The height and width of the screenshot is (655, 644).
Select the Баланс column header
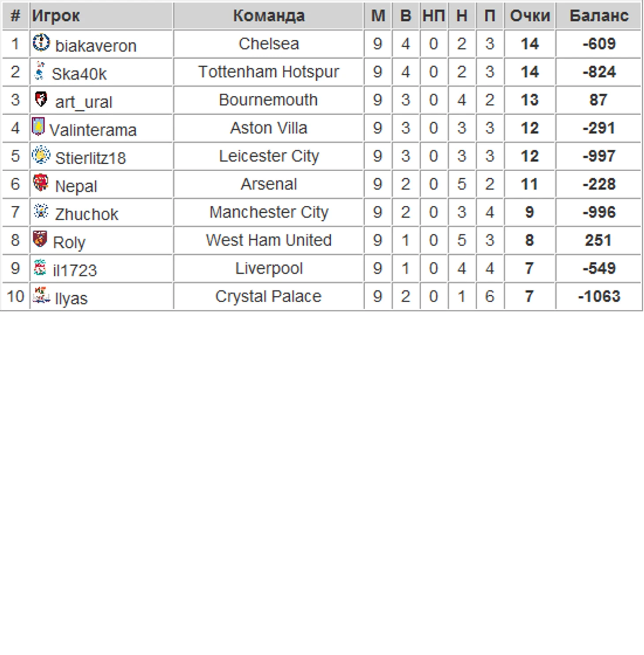(x=599, y=16)
